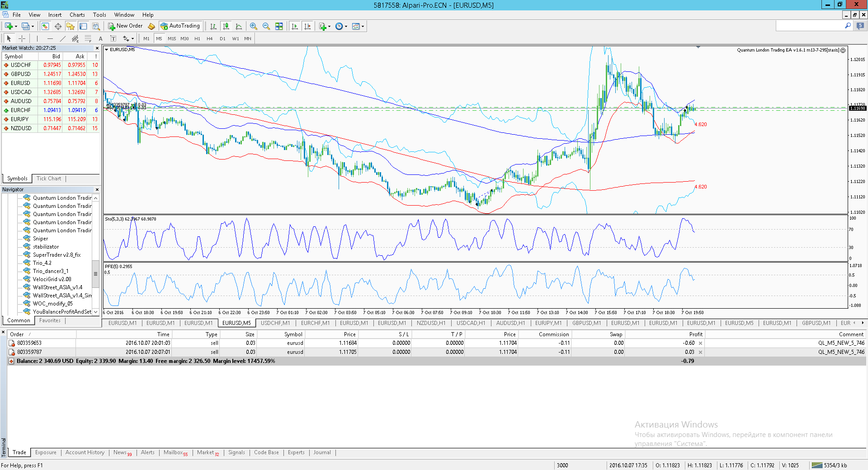
Task: Select the Sniper expert in Navigator
Action: 40,239
